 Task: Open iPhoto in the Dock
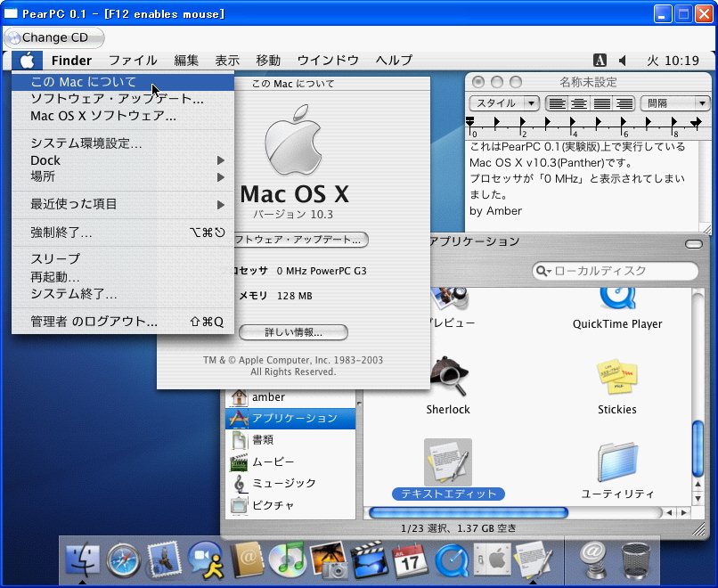pyautogui.click(x=329, y=560)
